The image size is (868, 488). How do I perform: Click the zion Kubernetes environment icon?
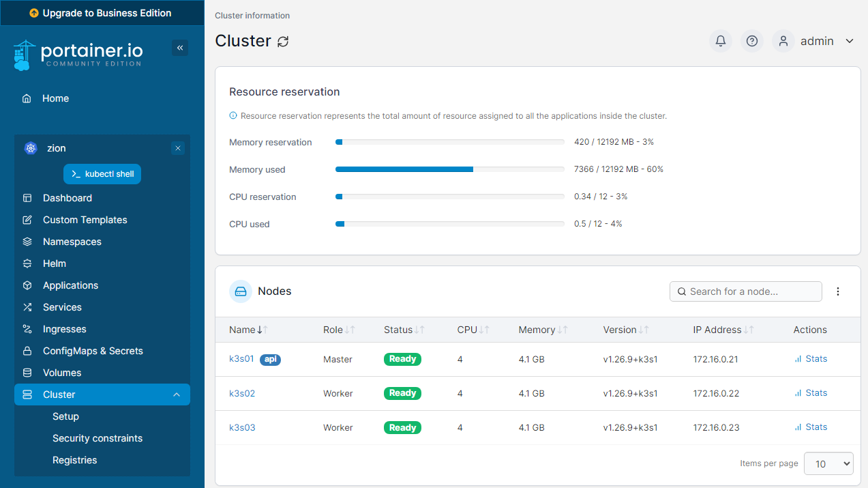point(30,148)
